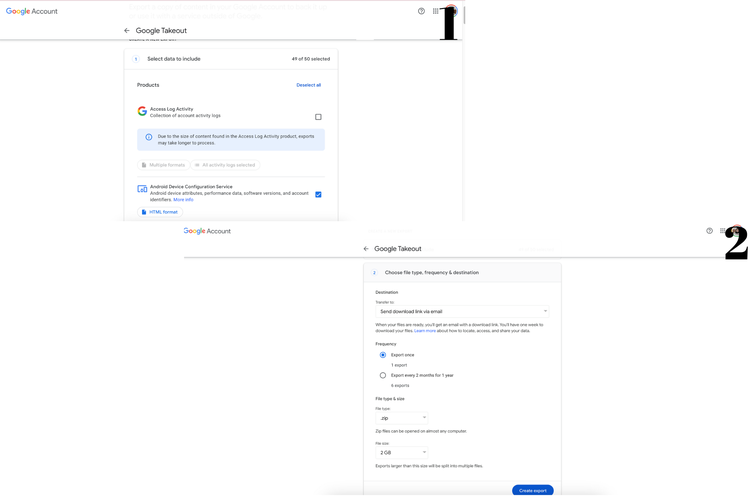Check the Access Log Activity checkbox
This screenshot has height=500, width=750.
point(318,117)
